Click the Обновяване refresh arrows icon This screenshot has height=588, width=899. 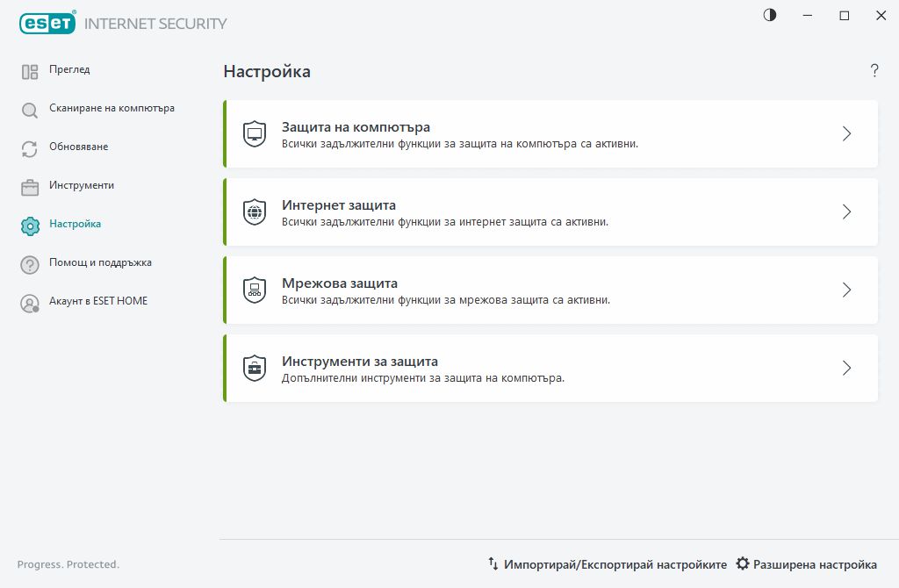(x=30, y=149)
